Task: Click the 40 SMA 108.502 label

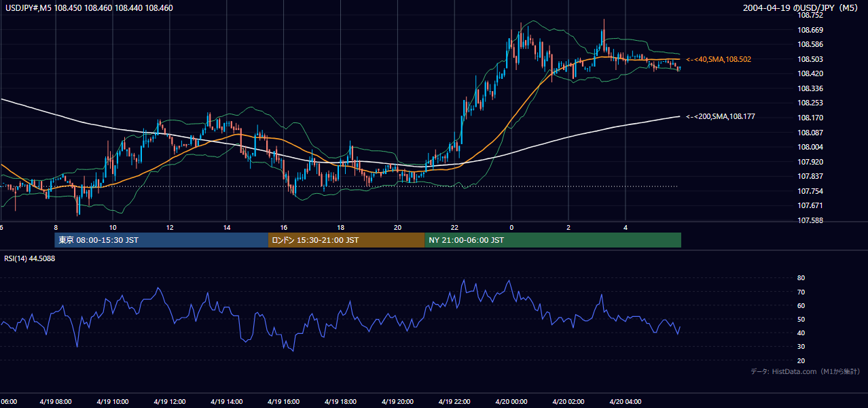Action: pos(719,60)
